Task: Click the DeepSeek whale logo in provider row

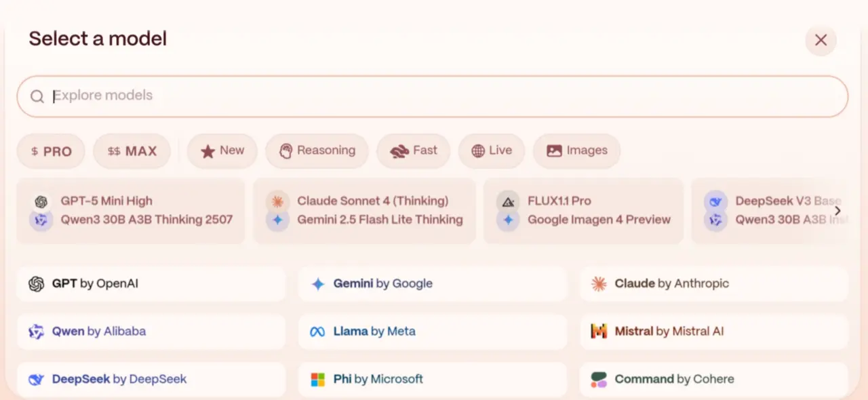Action: coord(36,380)
